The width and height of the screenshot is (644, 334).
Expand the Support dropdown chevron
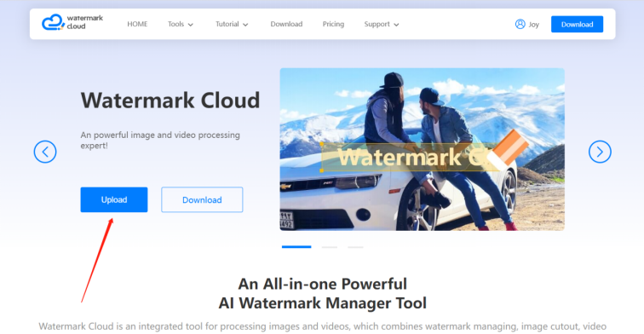point(396,25)
